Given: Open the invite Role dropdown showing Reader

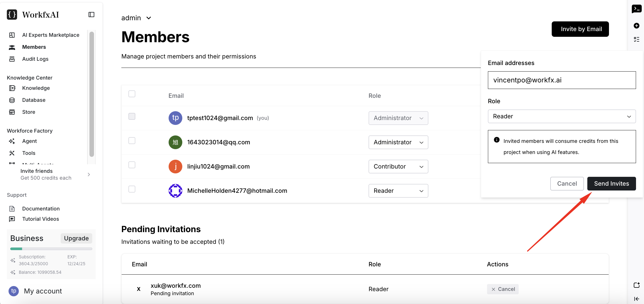Looking at the screenshot, I should [x=561, y=116].
